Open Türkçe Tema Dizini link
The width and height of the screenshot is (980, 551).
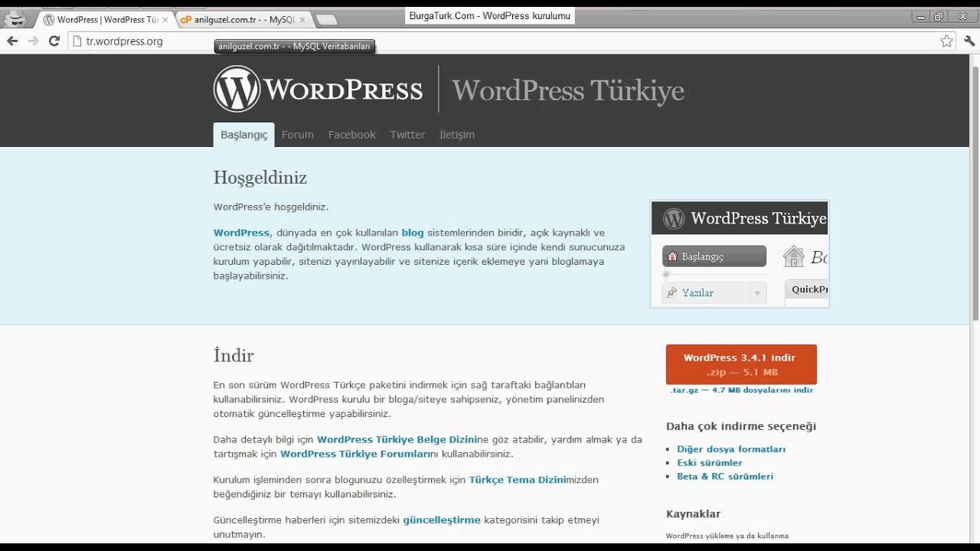[517, 480]
